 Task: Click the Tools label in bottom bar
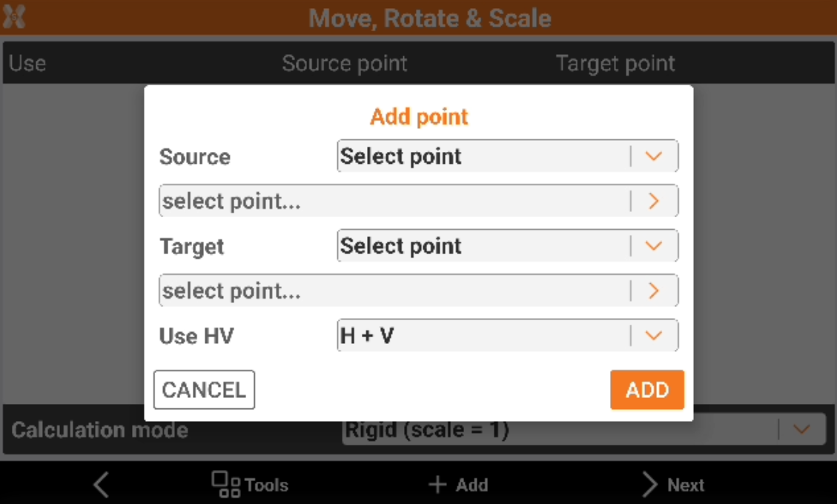click(266, 485)
